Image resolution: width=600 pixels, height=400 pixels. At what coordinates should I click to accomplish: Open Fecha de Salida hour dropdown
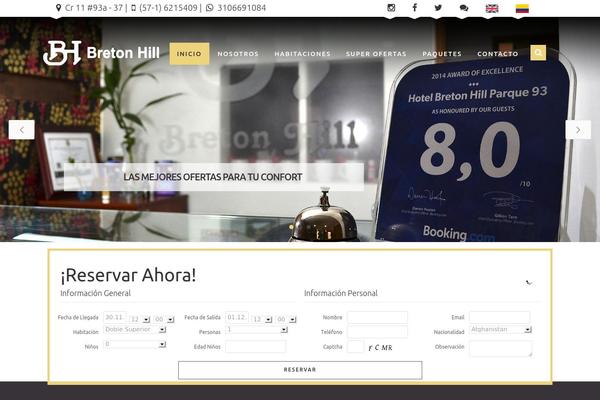(262, 319)
